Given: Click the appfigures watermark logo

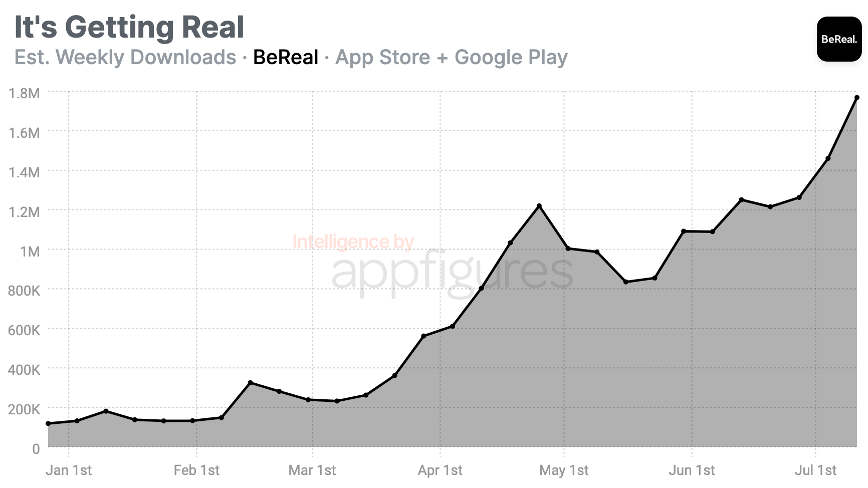Looking at the screenshot, I should [452, 272].
